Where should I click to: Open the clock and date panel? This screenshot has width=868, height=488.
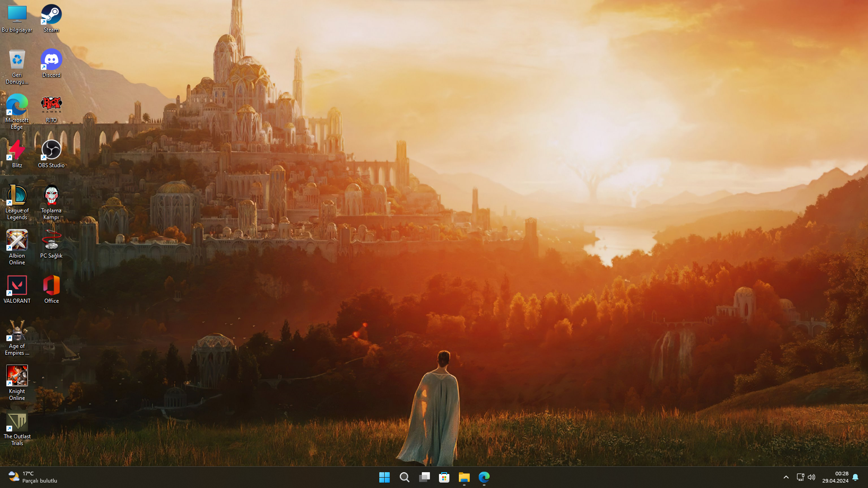pyautogui.click(x=835, y=477)
